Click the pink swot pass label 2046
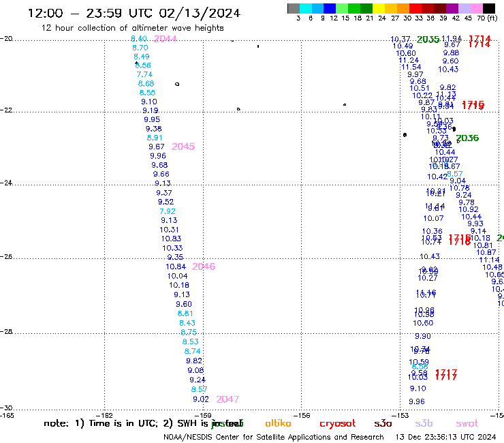This screenshot has height=443, width=504. pyautogui.click(x=204, y=266)
